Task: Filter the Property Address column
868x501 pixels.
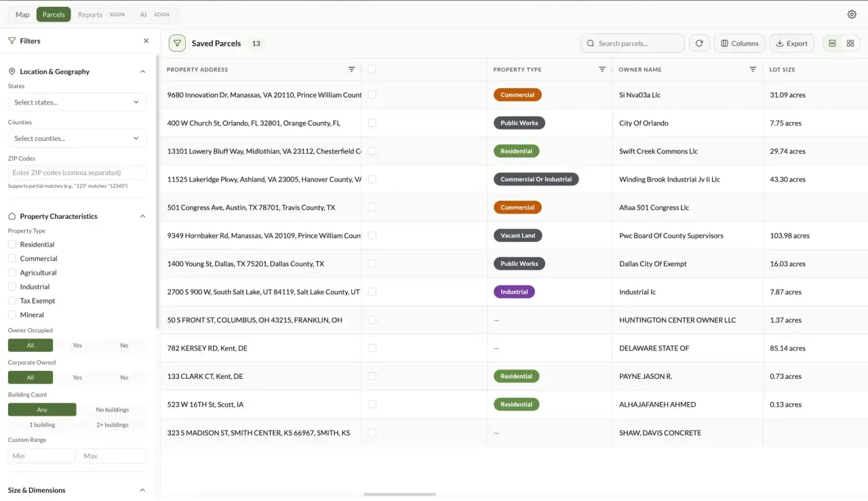Action: [351, 69]
